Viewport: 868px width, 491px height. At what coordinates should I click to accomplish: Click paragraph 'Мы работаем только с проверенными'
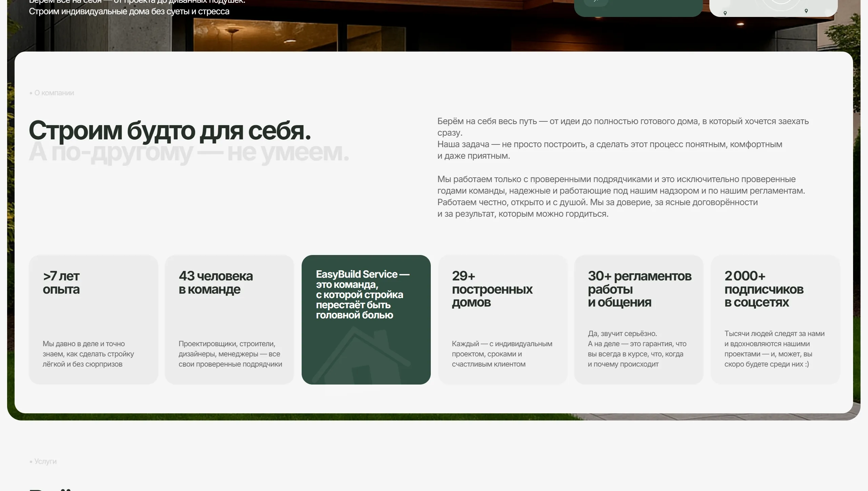point(621,196)
